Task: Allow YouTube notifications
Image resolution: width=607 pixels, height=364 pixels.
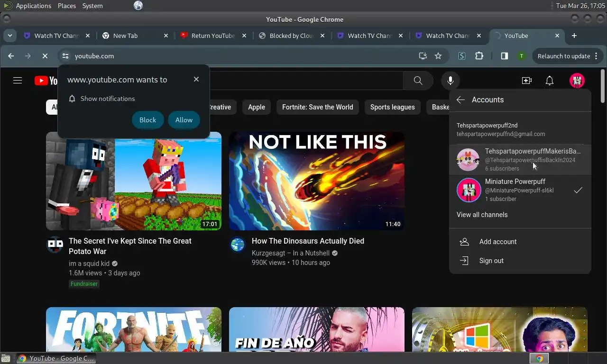Action: click(x=184, y=120)
